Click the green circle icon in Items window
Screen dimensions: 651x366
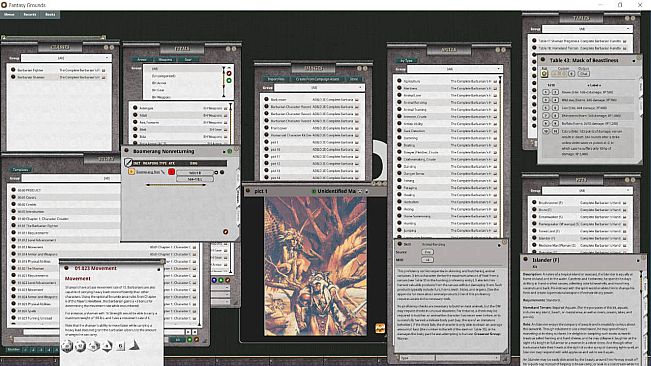click(x=229, y=80)
